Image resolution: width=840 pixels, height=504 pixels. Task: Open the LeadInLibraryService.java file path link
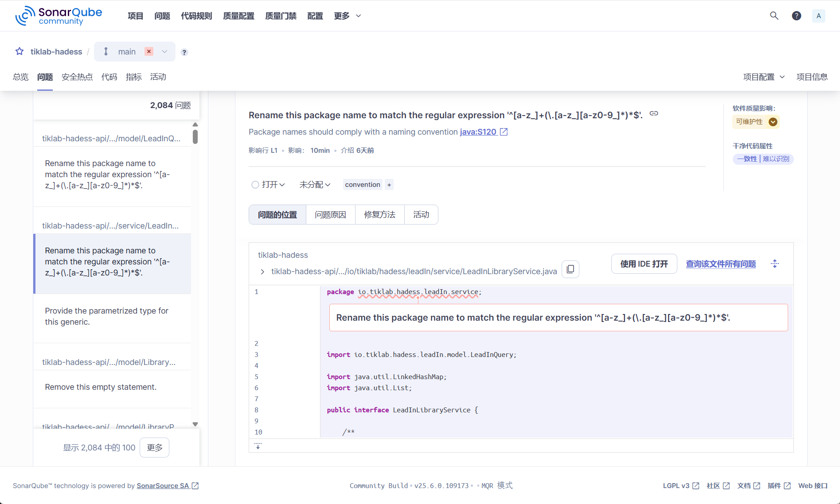414,271
